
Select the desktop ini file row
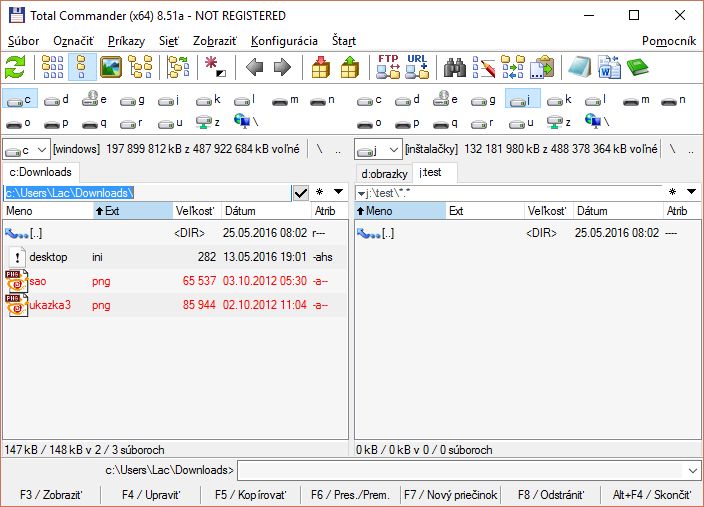(175, 257)
